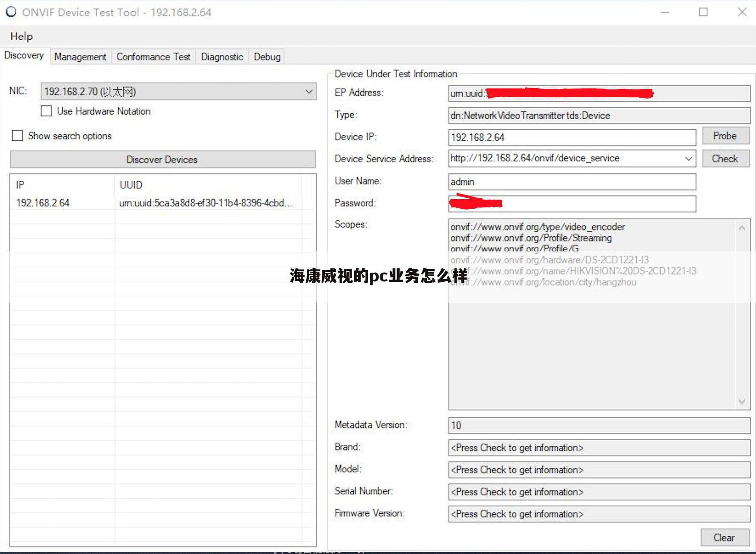The image size is (756, 554).
Task: Click the Device IP input field
Action: coord(572,137)
